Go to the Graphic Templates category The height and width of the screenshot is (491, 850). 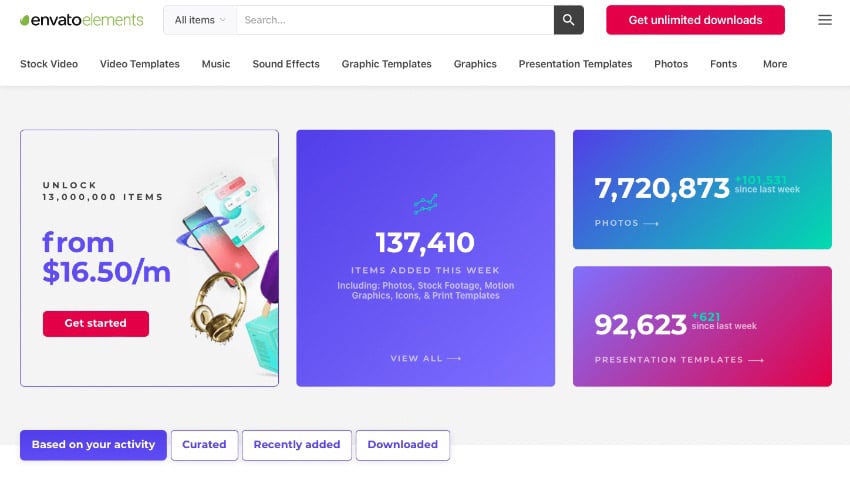coord(386,64)
